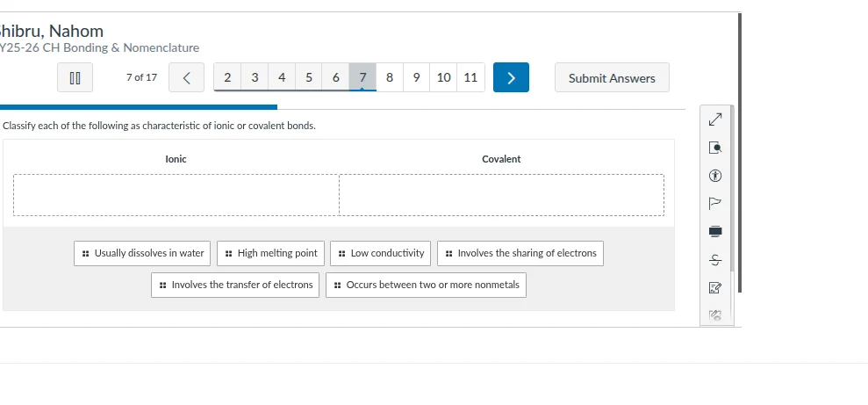Open the notepad tool

(x=714, y=286)
